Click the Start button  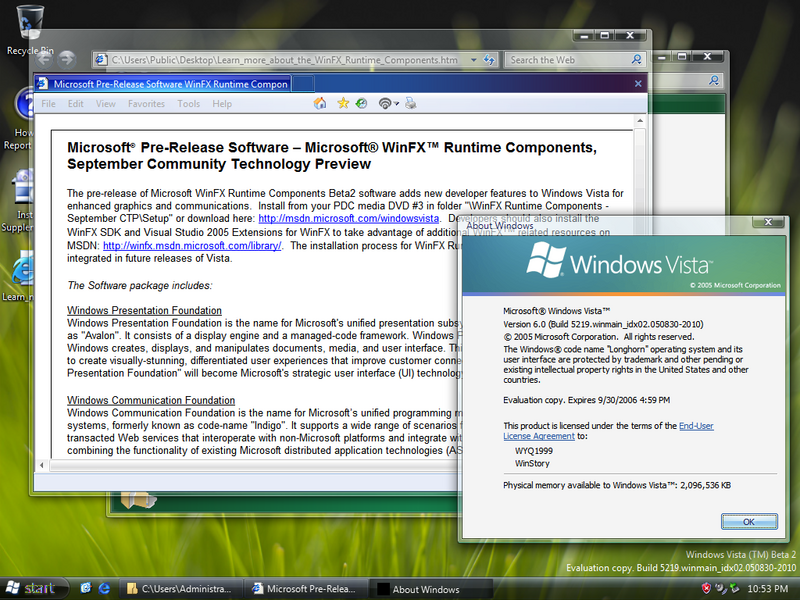tap(32, 588)
